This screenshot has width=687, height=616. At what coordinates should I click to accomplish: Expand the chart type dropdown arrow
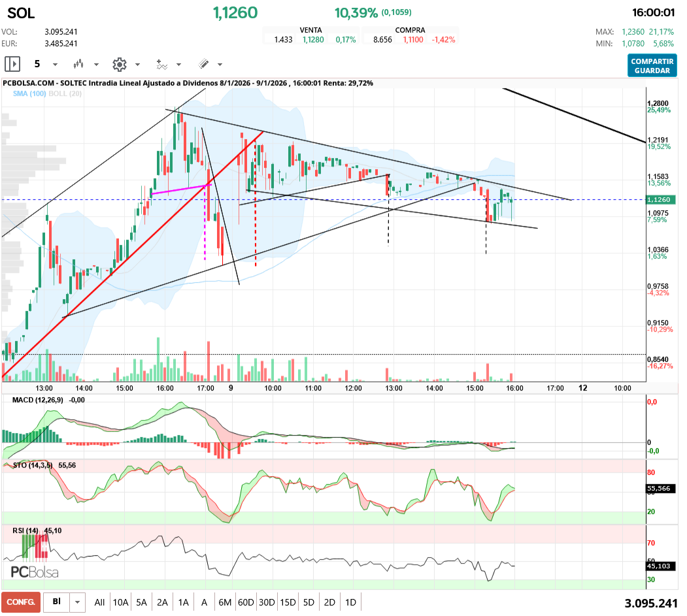pos(96,65)
